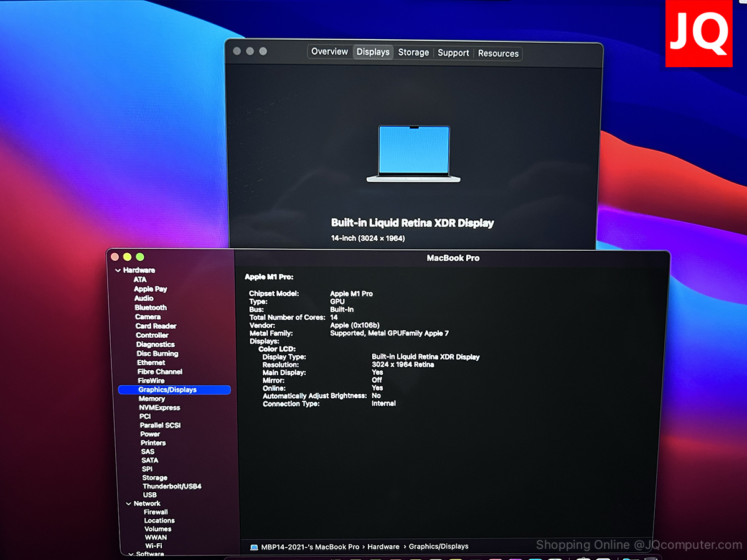Select Printers in the hardware list
Screen dimensions: 747x560
(153, 442)
